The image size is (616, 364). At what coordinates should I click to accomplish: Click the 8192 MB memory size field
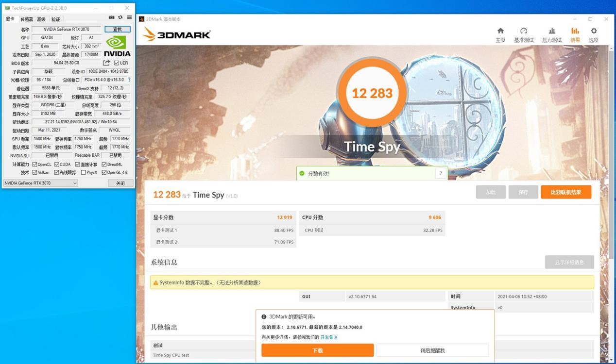(x=48, y=114)
